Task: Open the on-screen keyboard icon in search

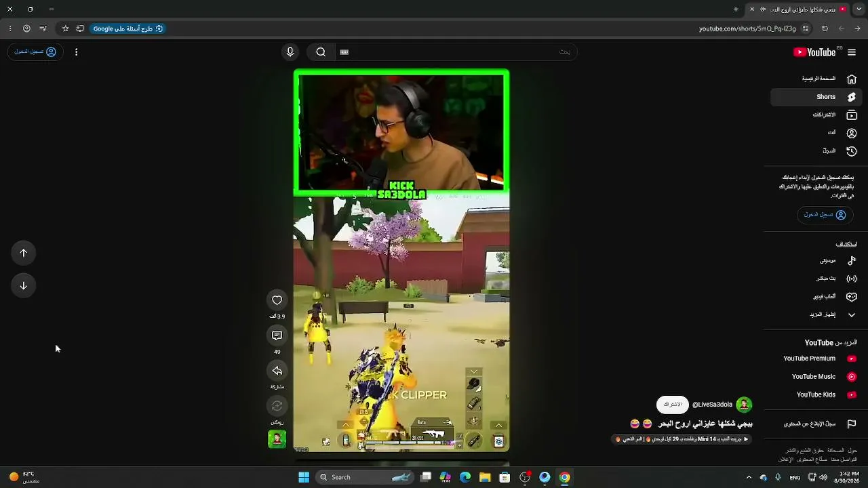Action: 344,52
